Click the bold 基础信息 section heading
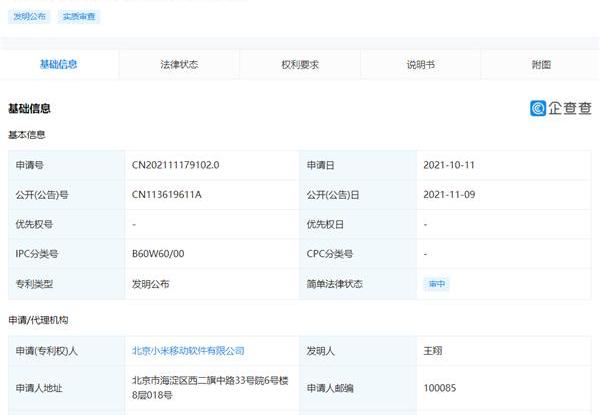This screenshot has width=600, height=415. pyautogui.click(x=29, y=109)
